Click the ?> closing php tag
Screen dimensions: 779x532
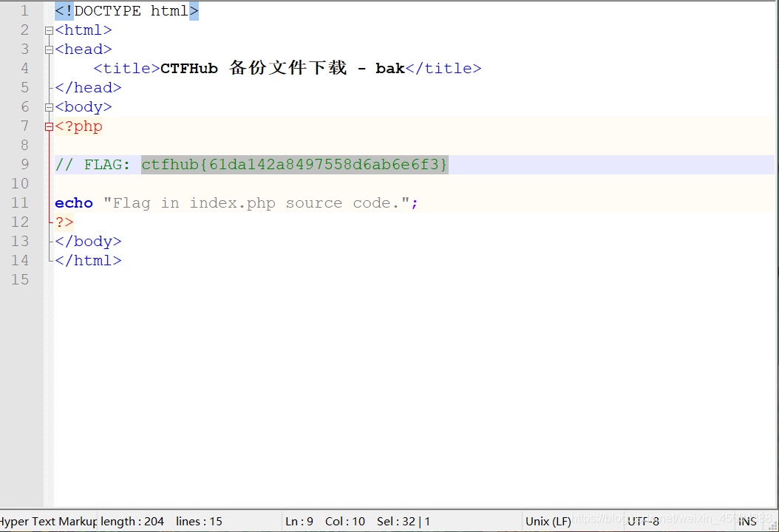point(64,222)
